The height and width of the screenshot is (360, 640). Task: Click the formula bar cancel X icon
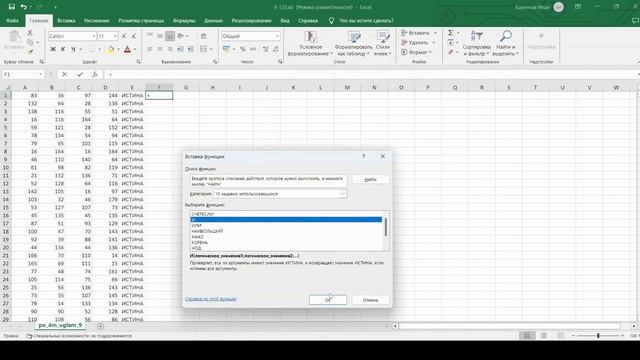coord(64,74)
